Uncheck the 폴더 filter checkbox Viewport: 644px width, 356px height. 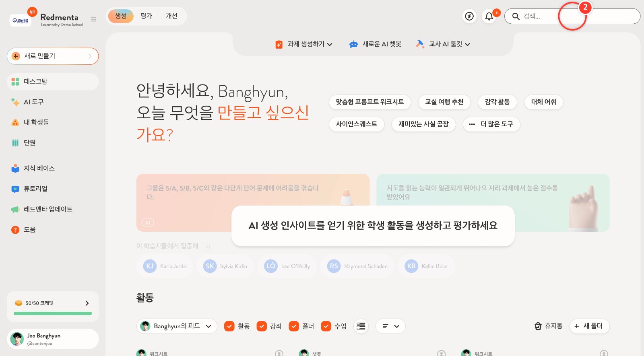(294, 326)
